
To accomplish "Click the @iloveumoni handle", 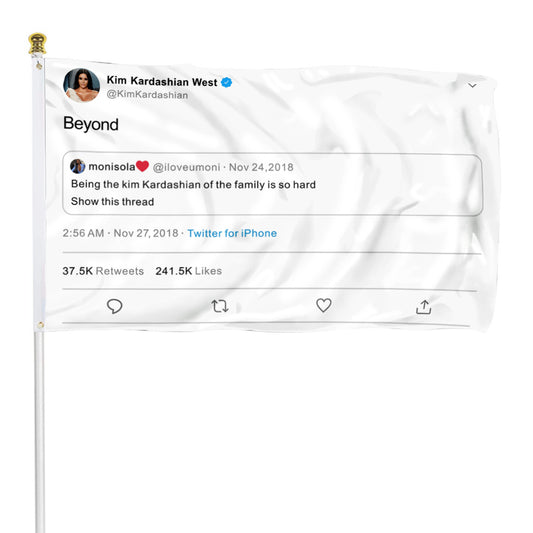I will [186, 167].
